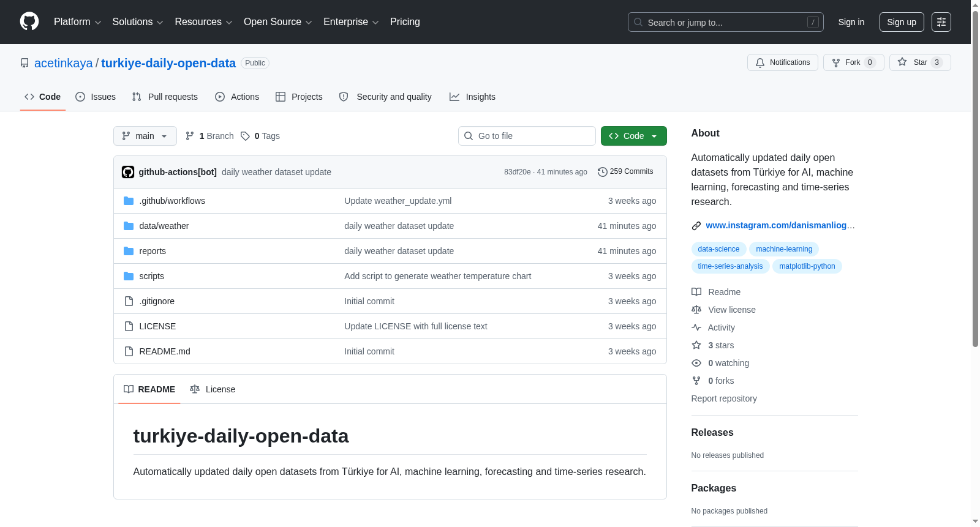Click the tag icon next to 0 Tags
The height and width of the screenshot is (527, 980).
(x=245, y=136)
